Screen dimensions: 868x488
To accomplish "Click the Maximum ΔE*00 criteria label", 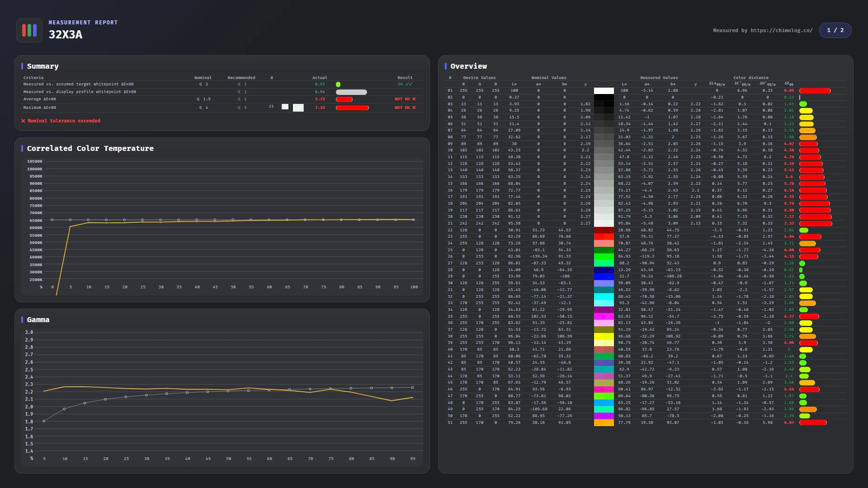I will (x=40, y=108).
